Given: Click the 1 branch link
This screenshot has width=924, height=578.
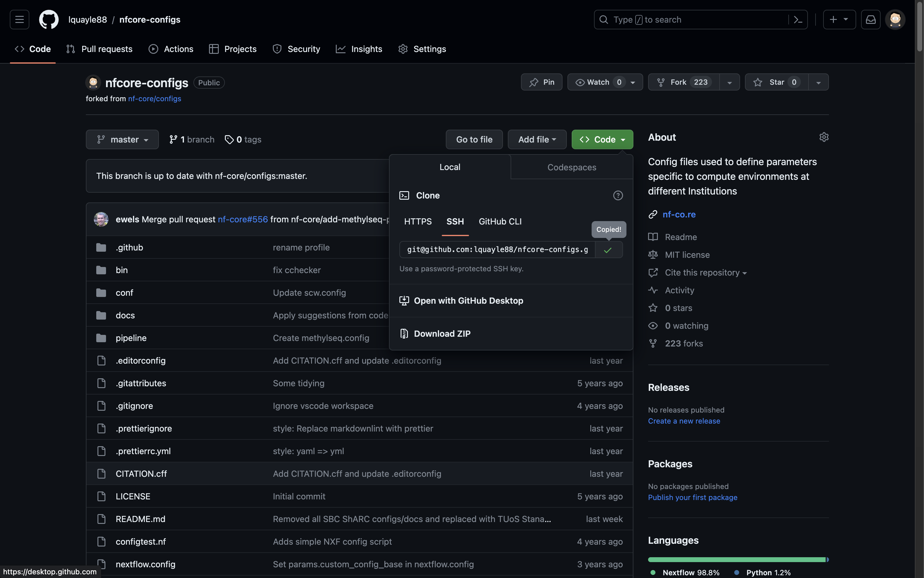Looking at the screenshot, I should point(192,139).
